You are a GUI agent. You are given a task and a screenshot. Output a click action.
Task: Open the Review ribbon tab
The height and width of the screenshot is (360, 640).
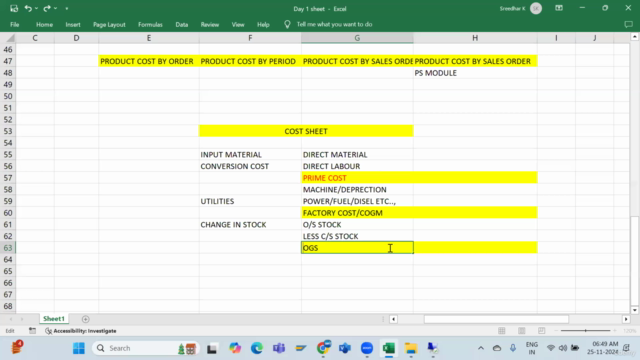pyautogui.click(x=210, y=24)
